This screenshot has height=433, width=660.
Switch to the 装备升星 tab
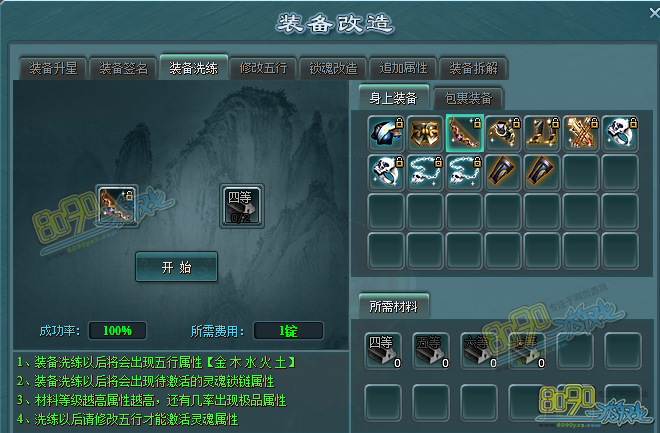tap(53, 68)
